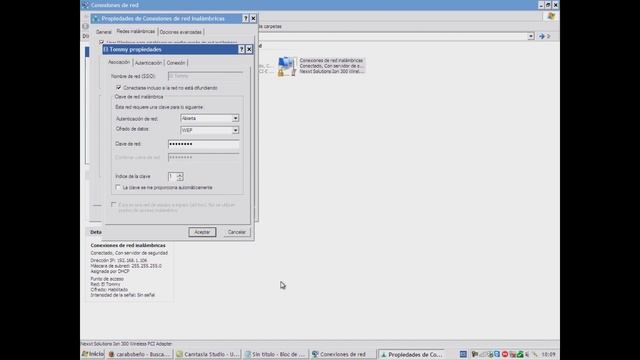640x360 pixels.
Task: Click help icon in El Tommy propiedades
Action: pyautogui.click(x=241, y=49)
